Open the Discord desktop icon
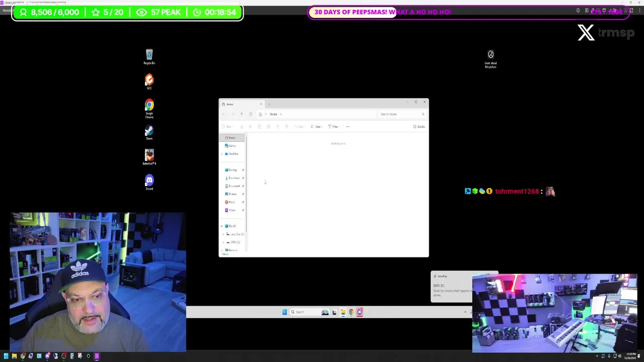The width and height of the screenshot is (644, 362). (x=149, y=183)
